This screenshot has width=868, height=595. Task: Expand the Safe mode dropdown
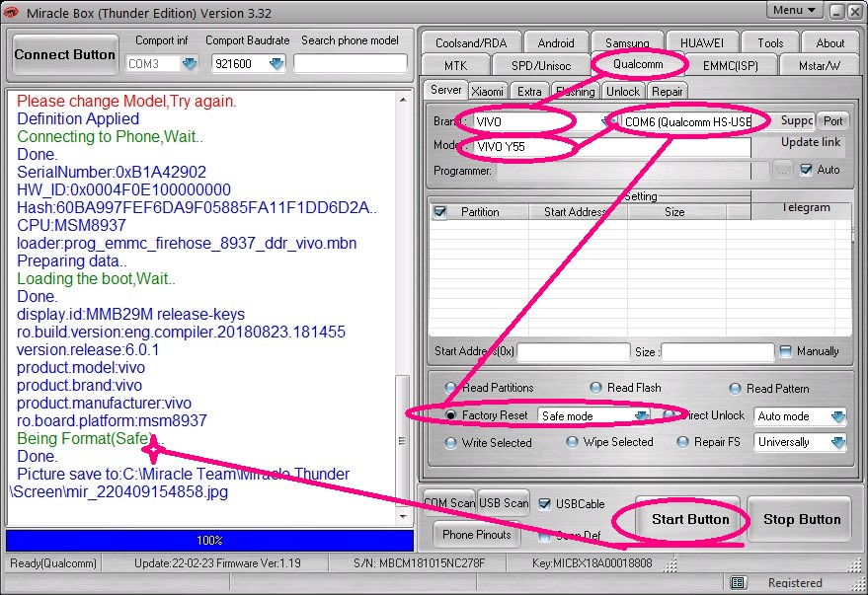641,415
